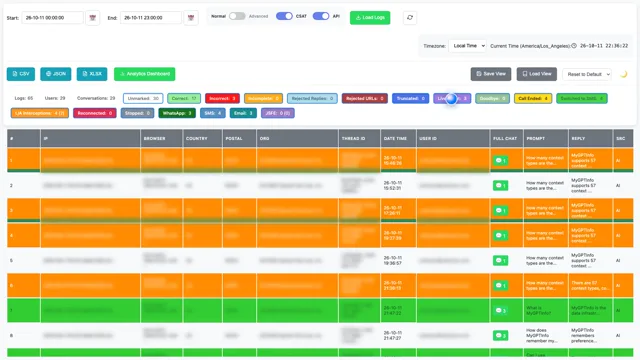The height and width of the screenshot is (360, 640).
Task: Filter by the WhatsApp chip
Action: [177, 113]
